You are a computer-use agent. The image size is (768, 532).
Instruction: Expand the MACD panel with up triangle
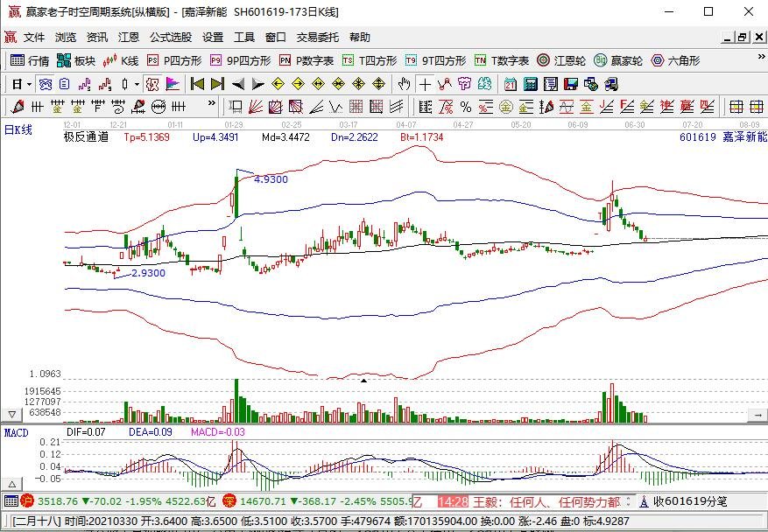coord(11,485)
